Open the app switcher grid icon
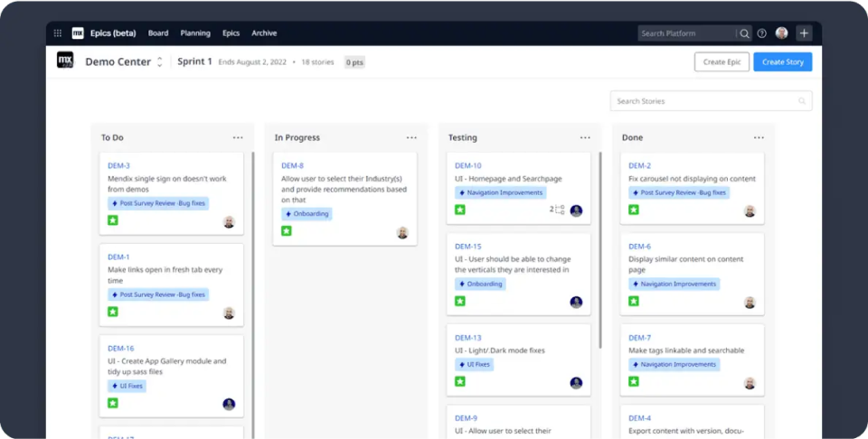868x439 pixels. (x=58, y=33)
